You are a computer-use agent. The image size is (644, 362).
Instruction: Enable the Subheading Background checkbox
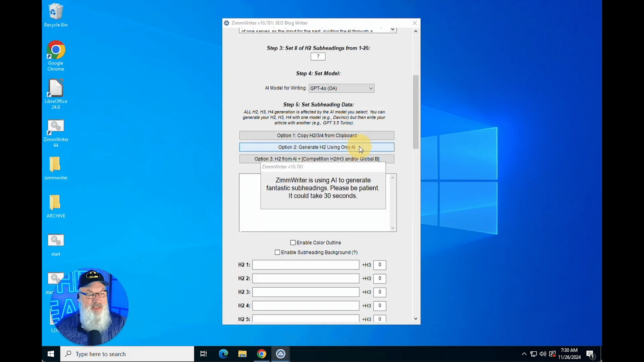(x=277, y=252)
